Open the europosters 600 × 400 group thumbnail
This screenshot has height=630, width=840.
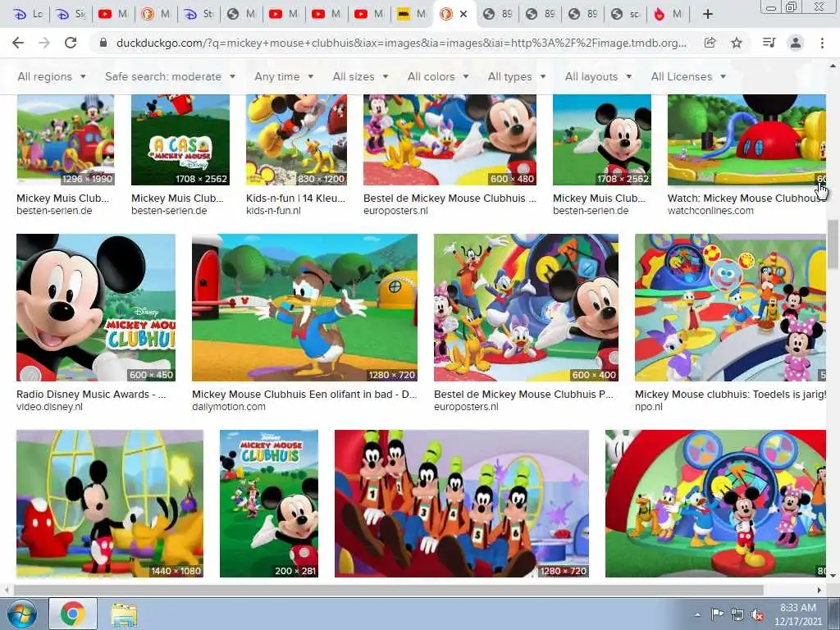[526, 308]
